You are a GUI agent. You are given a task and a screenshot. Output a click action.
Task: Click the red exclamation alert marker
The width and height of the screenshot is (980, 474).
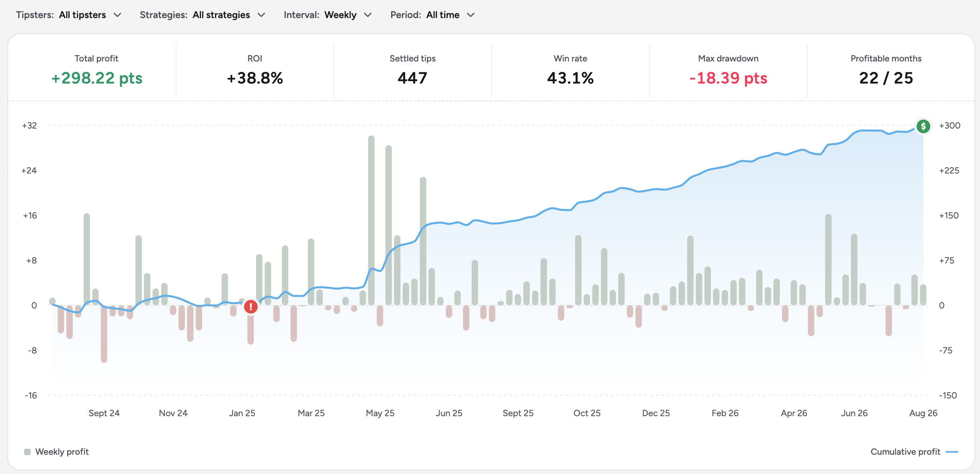[x=251, y=307]
